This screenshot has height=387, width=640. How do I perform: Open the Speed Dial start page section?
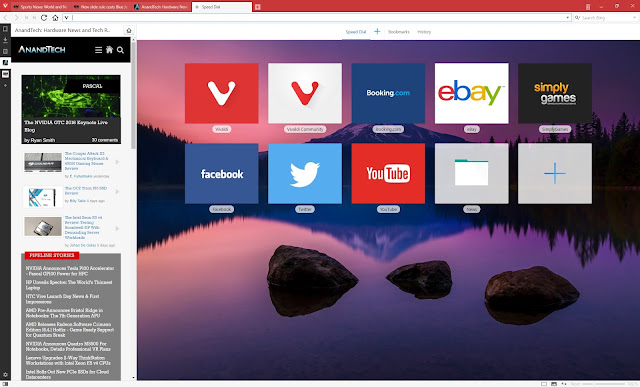356,32
